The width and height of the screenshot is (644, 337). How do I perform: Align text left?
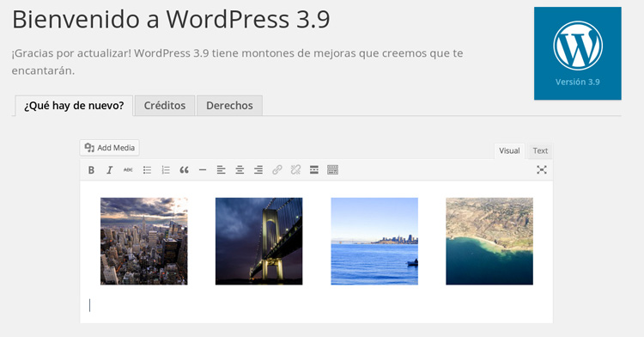click(221, 169)
